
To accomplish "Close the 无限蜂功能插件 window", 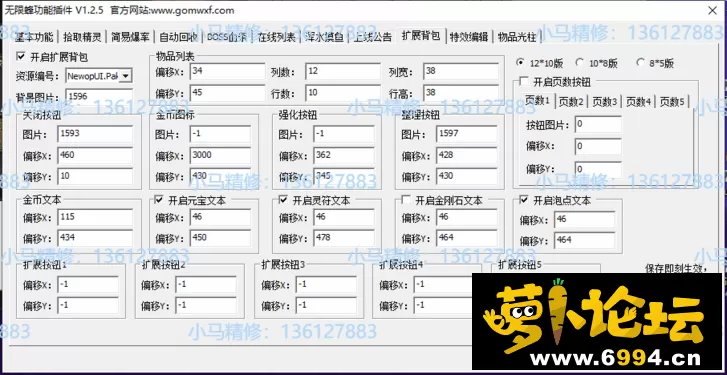I will pyautogui.click(x=712, y=11).
